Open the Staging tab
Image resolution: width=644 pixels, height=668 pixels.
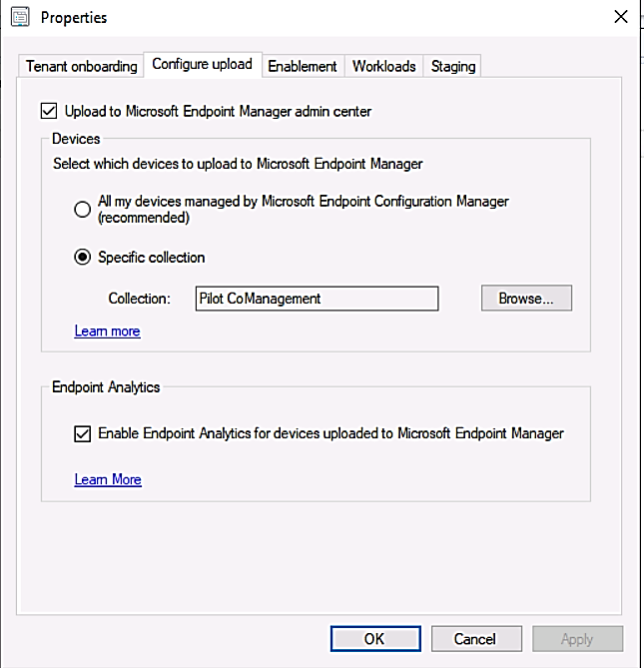pos(452,67)
